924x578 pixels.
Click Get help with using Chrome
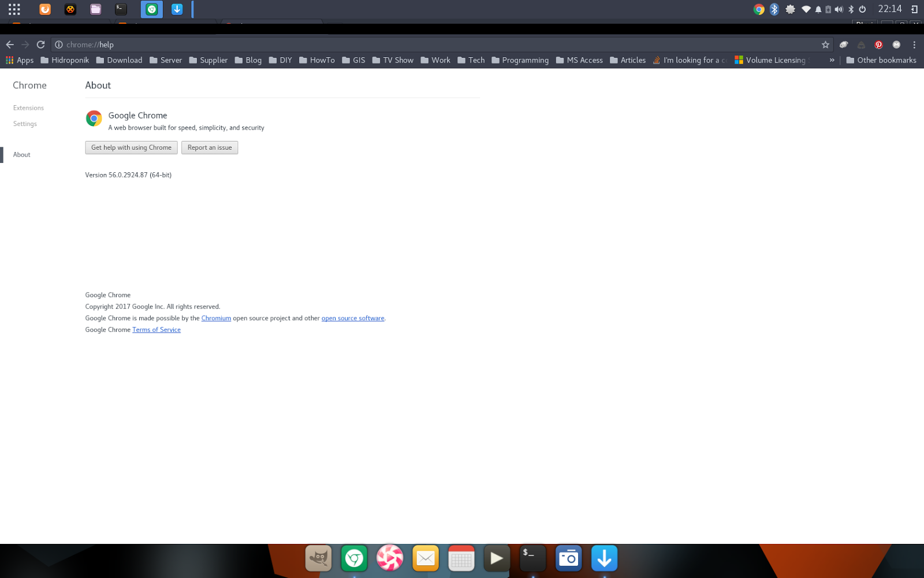pyautogui.click(x=131, y=147)
